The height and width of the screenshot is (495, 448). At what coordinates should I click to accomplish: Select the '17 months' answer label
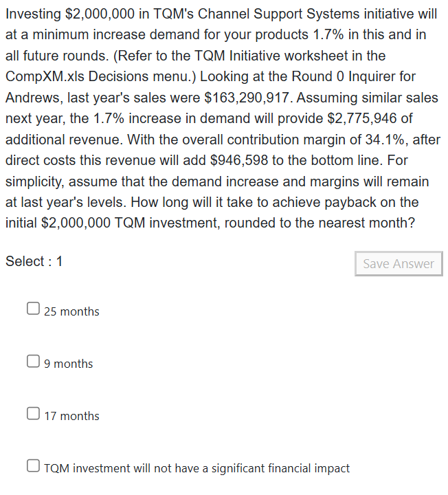point(71,417)
